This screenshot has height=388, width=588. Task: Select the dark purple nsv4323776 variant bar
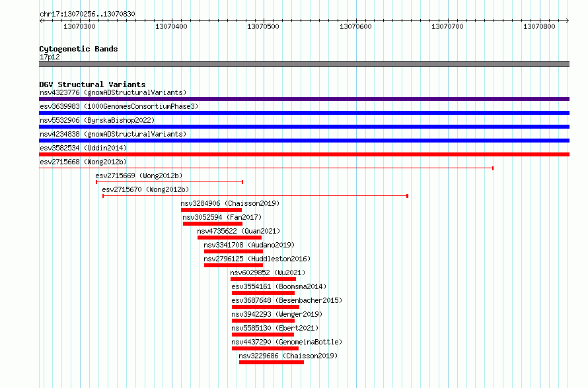[x=304, y=99]
